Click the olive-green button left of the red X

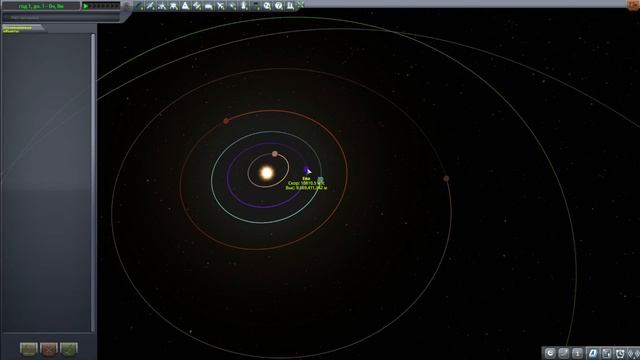click(29, 349)
